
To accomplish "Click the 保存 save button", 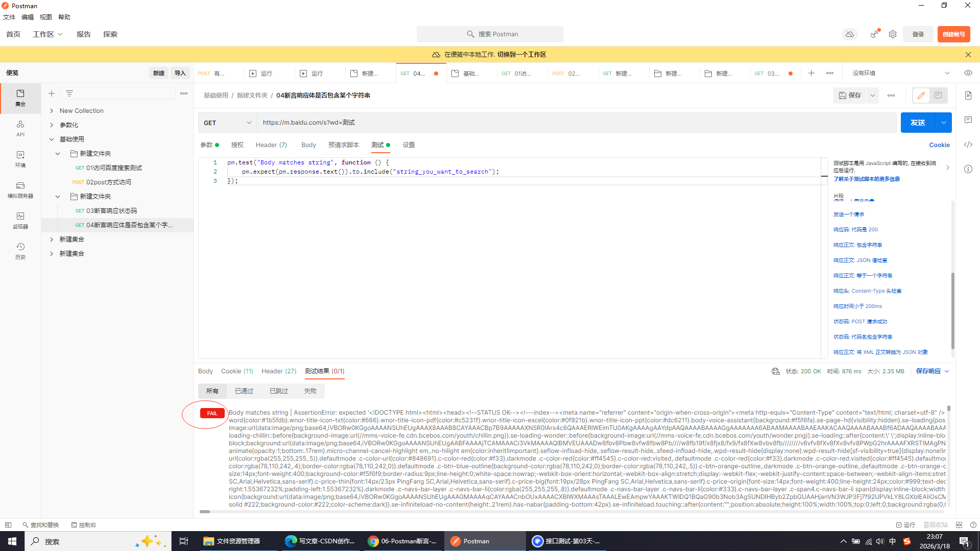I will (x=850, y=95).
